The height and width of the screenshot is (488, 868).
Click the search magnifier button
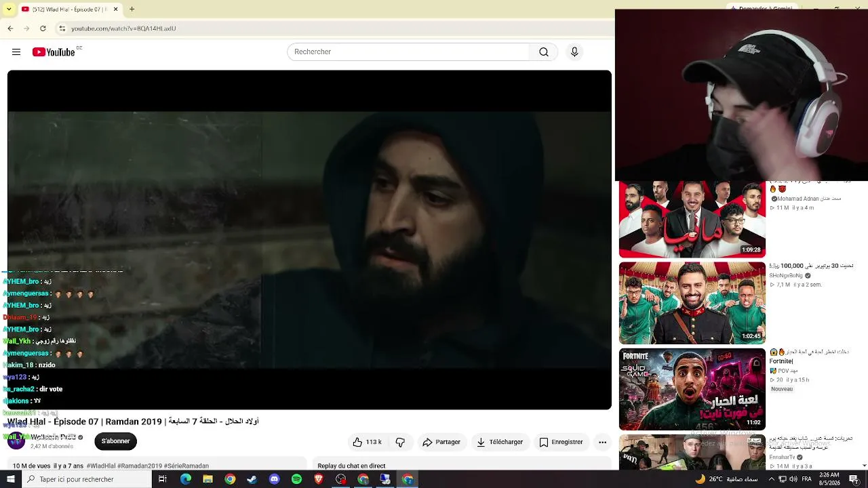click(544, 52)
